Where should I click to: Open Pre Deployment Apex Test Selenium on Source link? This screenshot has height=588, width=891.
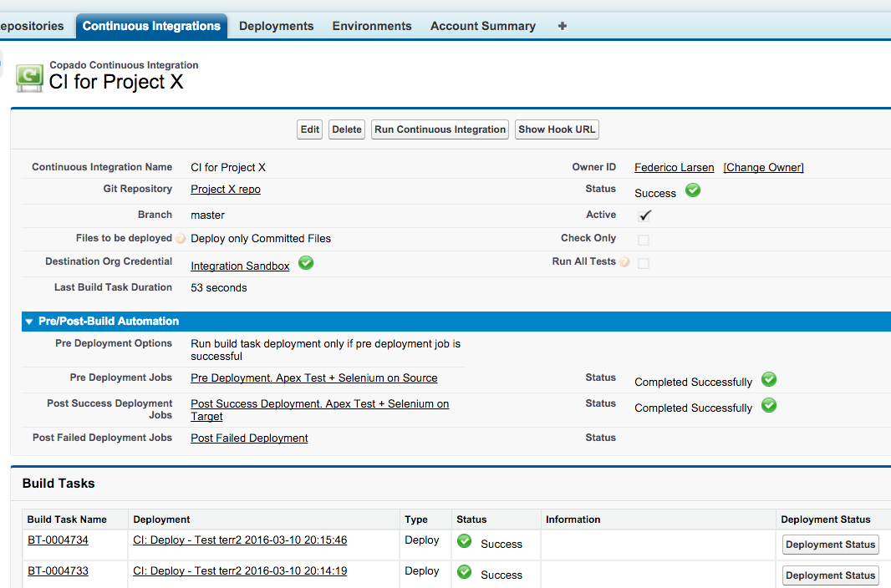[x=314, y=378]
